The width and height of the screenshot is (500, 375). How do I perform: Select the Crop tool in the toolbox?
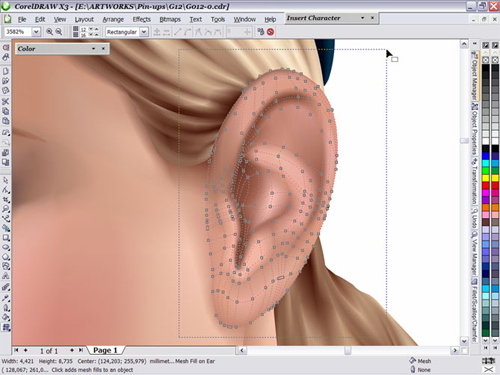click(x=6, y=200)
